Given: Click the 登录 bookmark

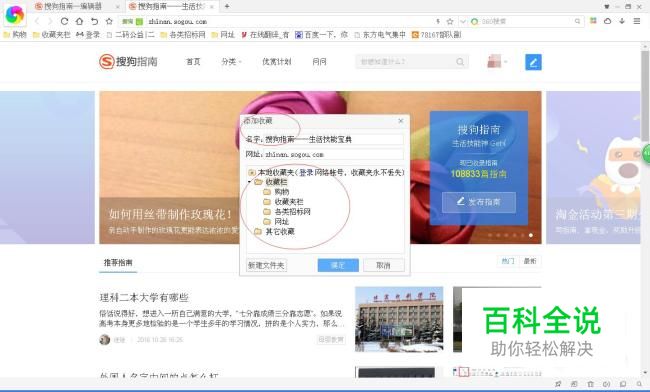Looking at the screenshot, I should coord(88,35).
